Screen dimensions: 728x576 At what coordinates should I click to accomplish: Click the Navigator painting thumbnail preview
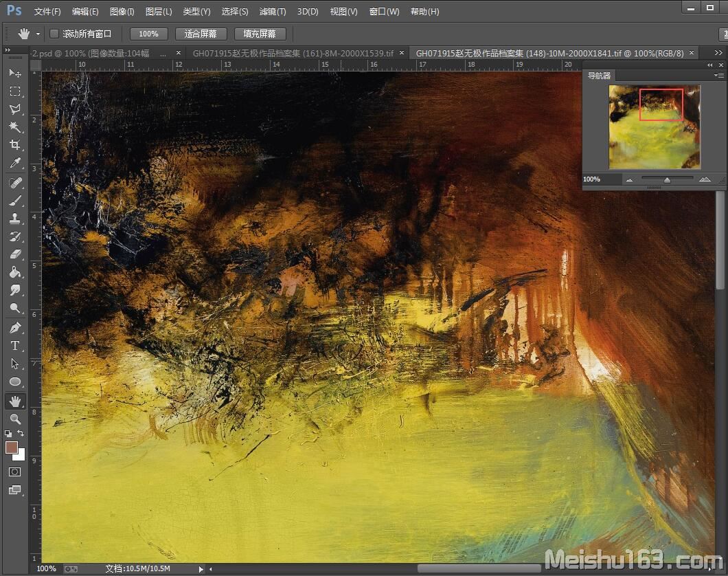point(655,126)
